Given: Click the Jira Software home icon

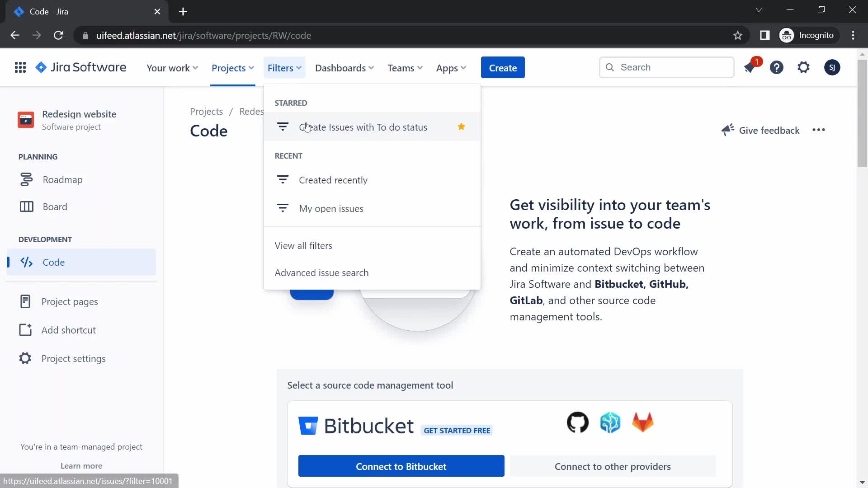Looking at the screenshot, I should [41, 67].
